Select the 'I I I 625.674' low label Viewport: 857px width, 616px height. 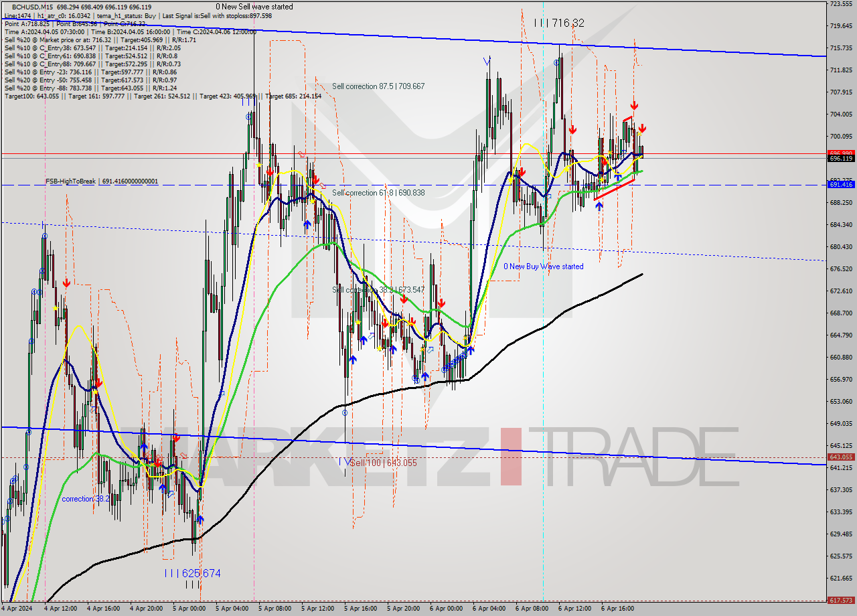193,573
